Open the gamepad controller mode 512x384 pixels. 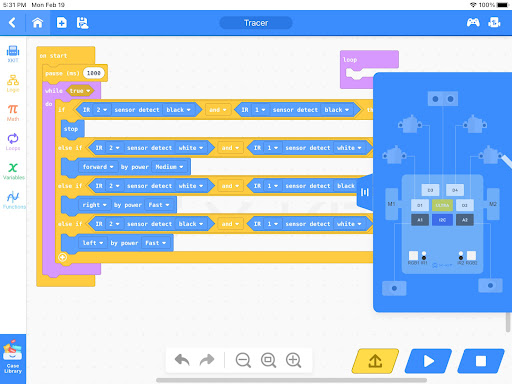pyautogui.click(x=473, y=23)
